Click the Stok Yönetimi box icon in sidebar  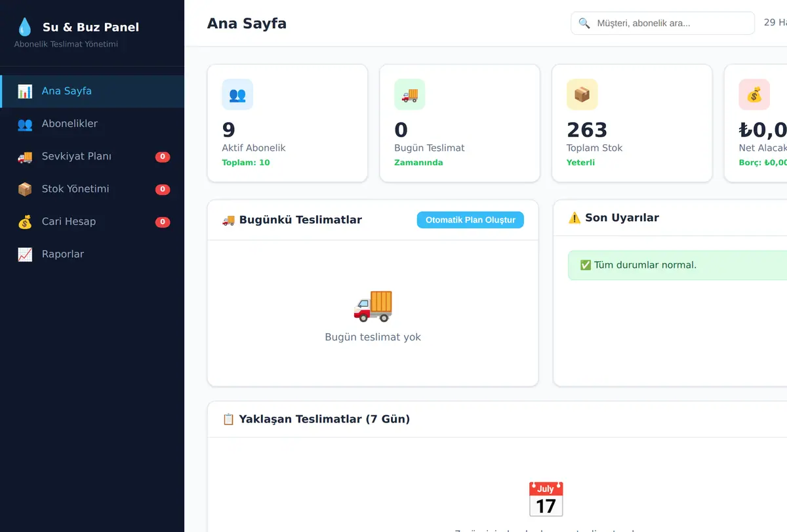pos(25,189)
